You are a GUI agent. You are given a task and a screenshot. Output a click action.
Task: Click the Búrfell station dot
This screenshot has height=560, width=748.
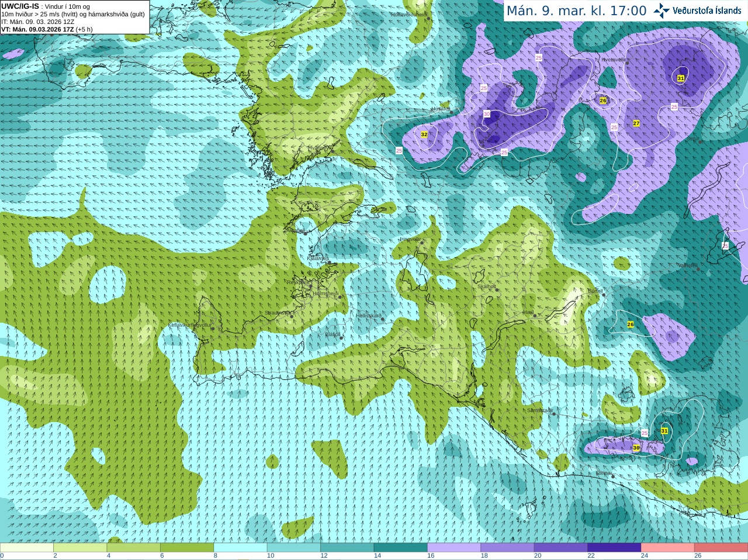tap(604, 295)
